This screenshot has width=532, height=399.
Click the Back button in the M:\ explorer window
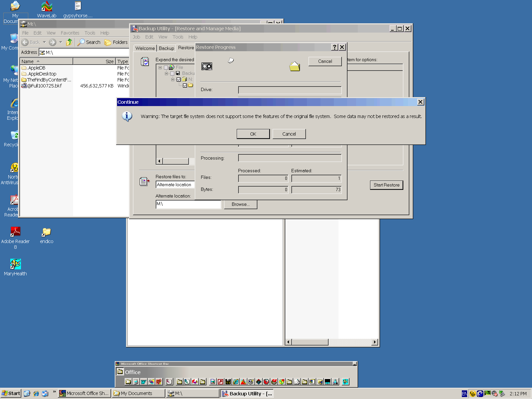coord(31,42)
